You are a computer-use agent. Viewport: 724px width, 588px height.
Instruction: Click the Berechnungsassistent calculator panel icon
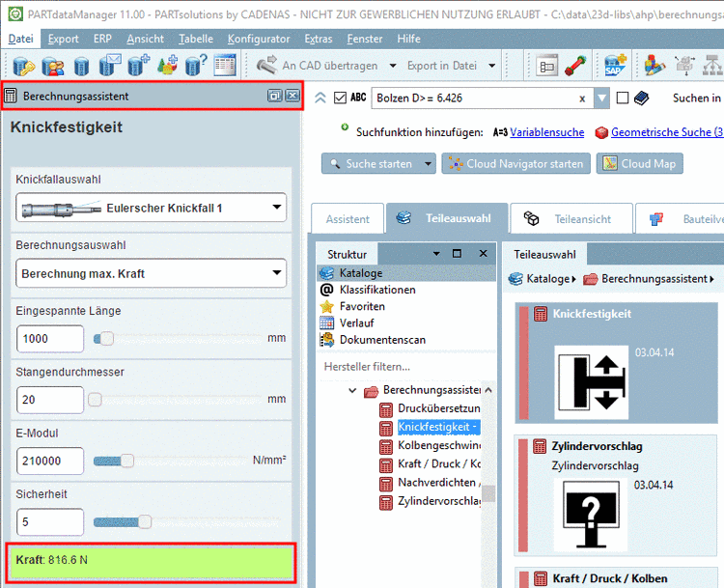(11, 97)
